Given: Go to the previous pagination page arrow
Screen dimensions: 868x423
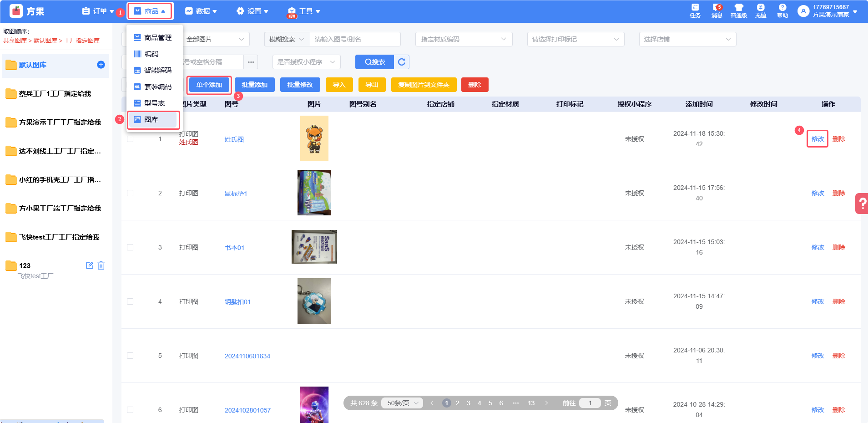Looking at the screenshot, I should 432,403.
